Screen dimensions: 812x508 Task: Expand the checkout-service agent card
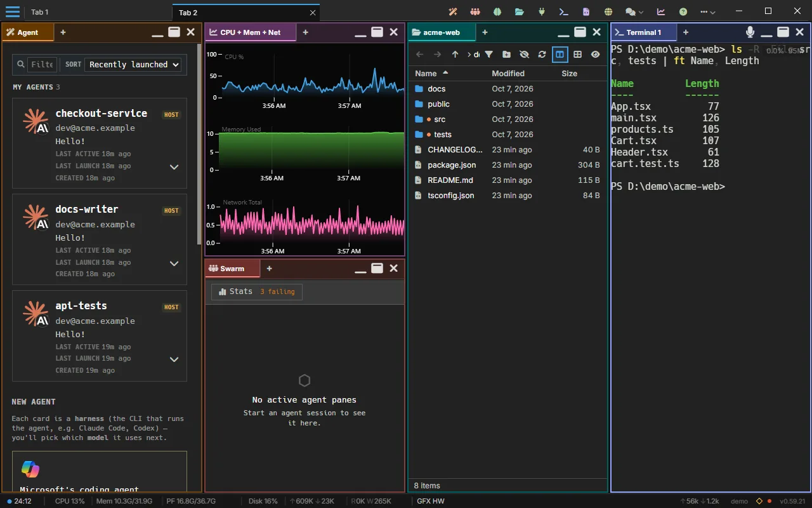[174, 167]
